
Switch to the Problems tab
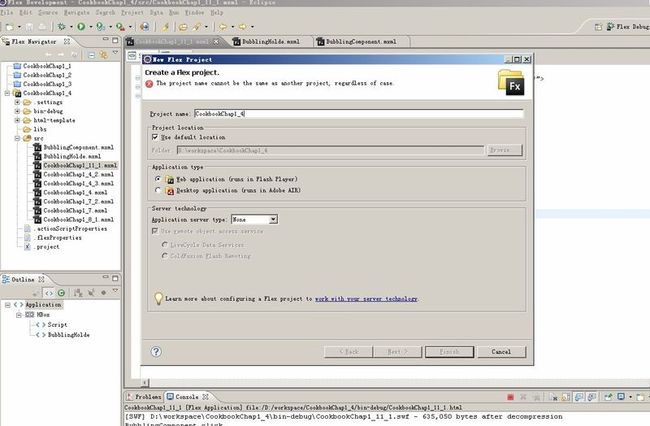coord(144,397)
